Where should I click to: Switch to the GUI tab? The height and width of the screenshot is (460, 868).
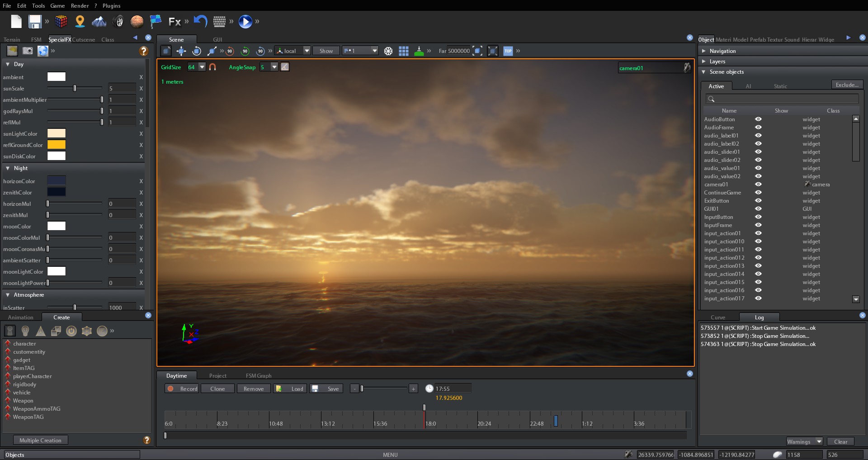click(x=217, y=39)
